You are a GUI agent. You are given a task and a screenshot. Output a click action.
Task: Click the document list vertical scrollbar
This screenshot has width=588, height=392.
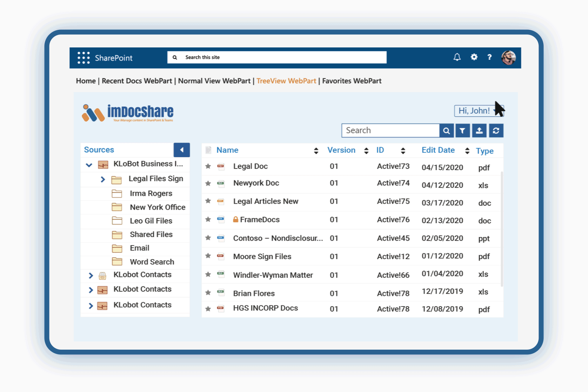click(502, 229)
